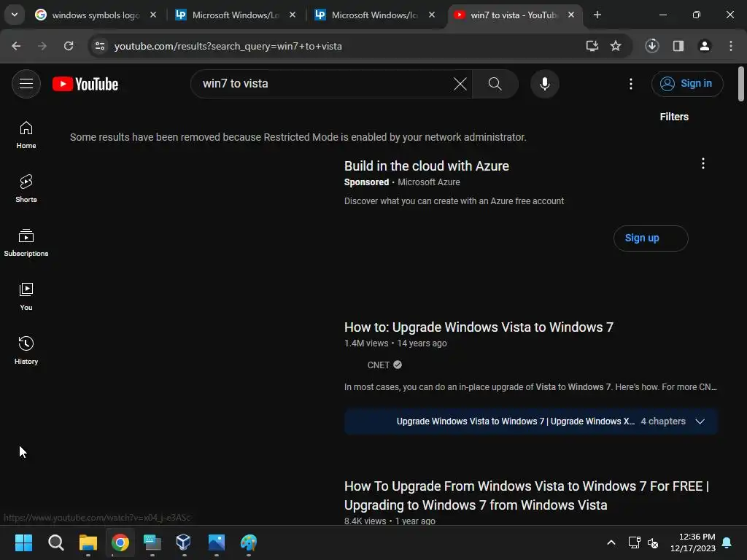Switch to first Microsoft Windows/Lo tab
The height and width of the screenshot is (560, 747).
(236, 15)
